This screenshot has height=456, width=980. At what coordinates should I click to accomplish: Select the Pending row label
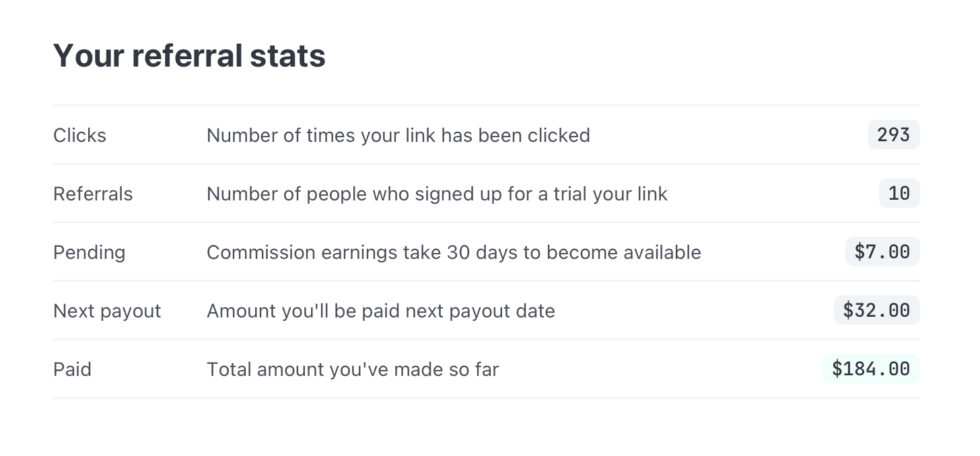(89, 252)
